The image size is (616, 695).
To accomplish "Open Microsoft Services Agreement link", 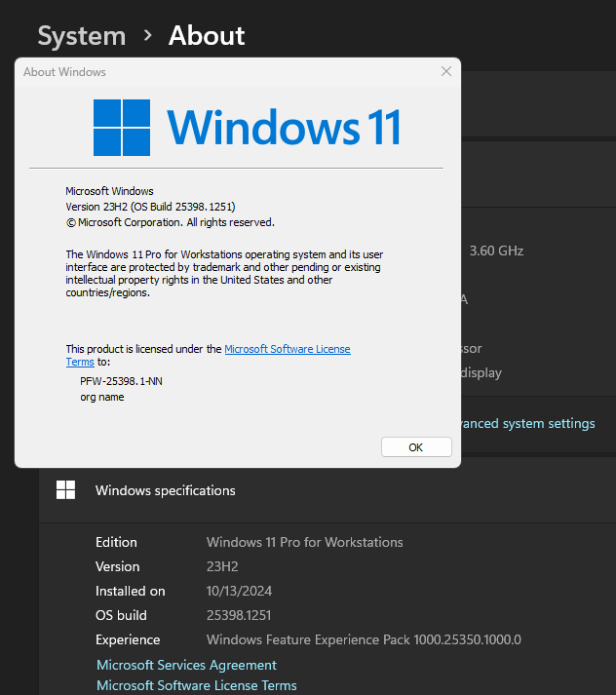I will [x=186, y=665].
